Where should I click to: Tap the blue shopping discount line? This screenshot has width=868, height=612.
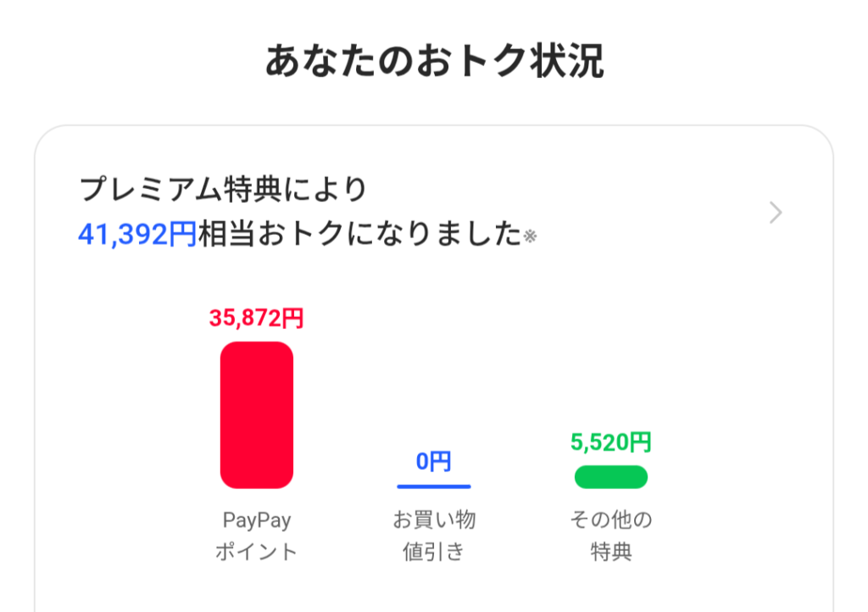pos(433,487)
